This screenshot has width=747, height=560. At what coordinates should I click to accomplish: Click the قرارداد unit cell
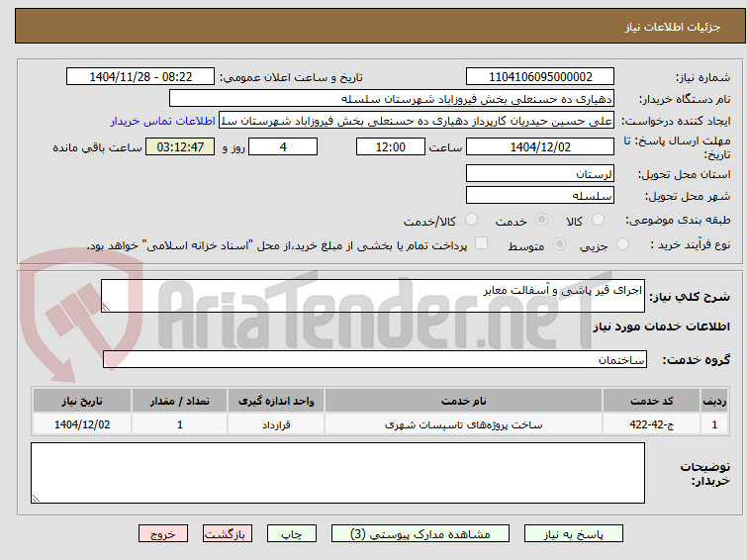[x=276, y=424]
